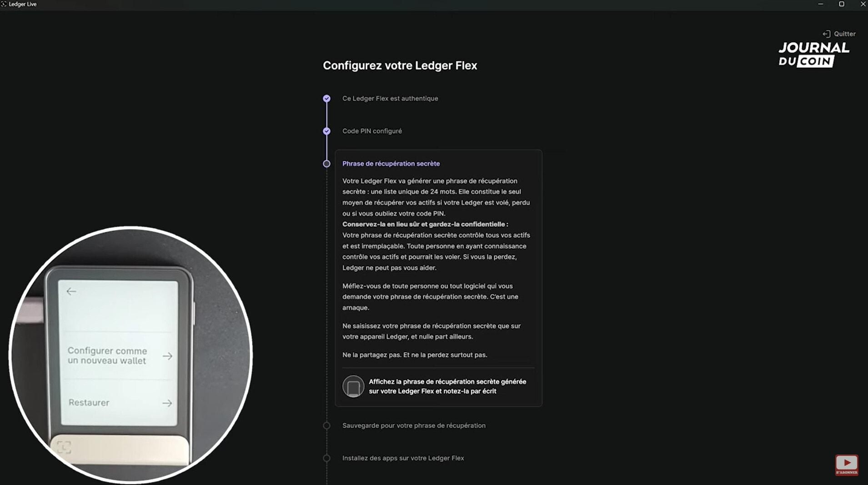Screen dimensions: 868x485
Task: Click the Ce Ledger Flex est authentique step
Action: pyautogui.click(x=390, y=99)
